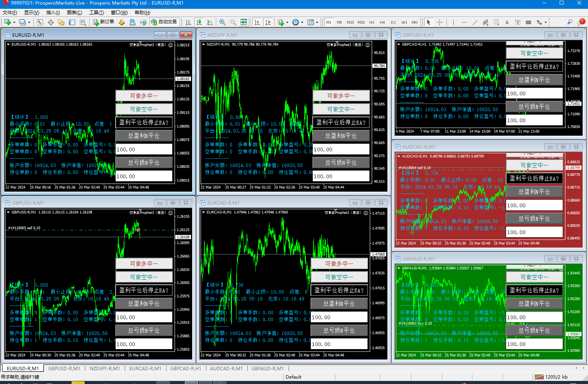The image size is (588, 384).
Task: Click the notifications chat bubble icon
Action: coord(580,22)
